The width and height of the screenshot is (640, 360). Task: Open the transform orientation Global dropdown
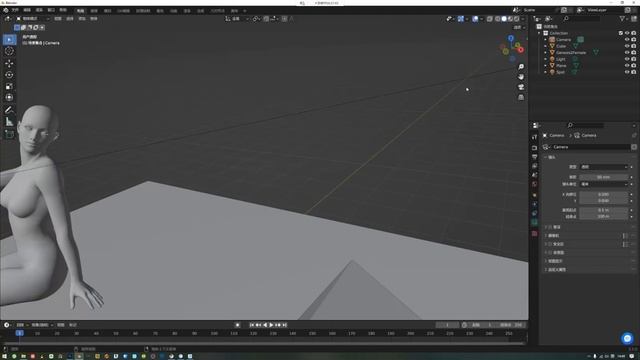pos(237,19)
